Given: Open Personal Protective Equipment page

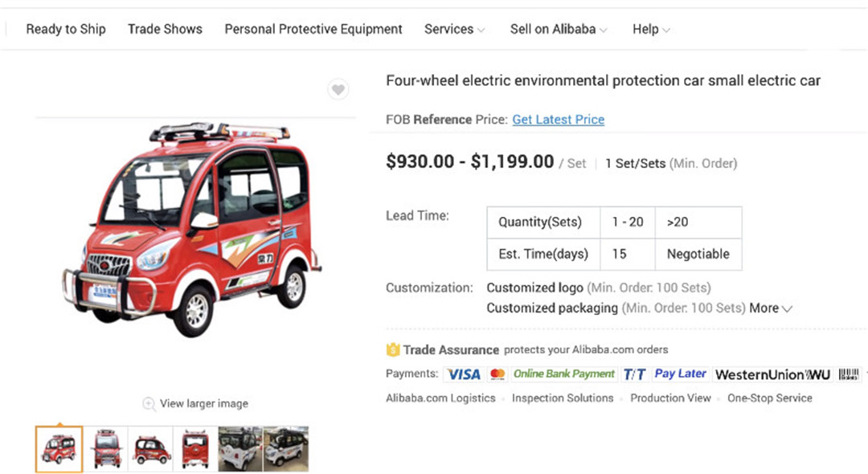Looking at the screenshot, I should [313, 29].
